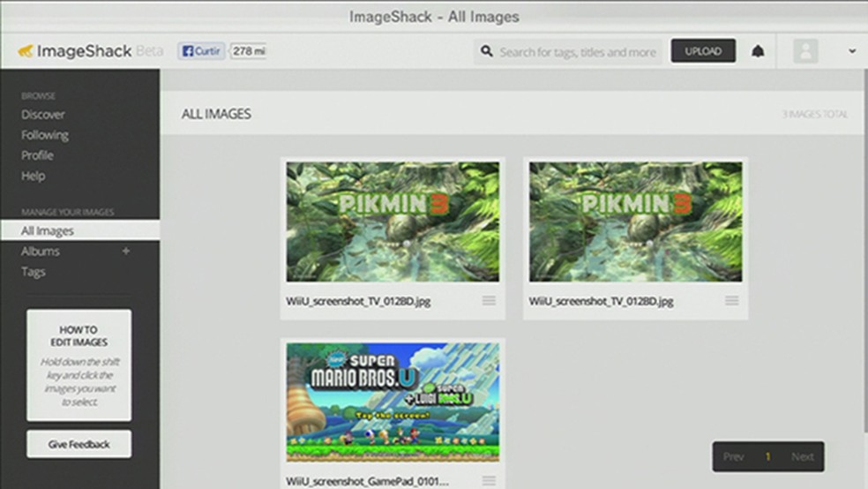Click the UPLOAD button
This screenshot has width=868, height=489.
click(703, 51)
